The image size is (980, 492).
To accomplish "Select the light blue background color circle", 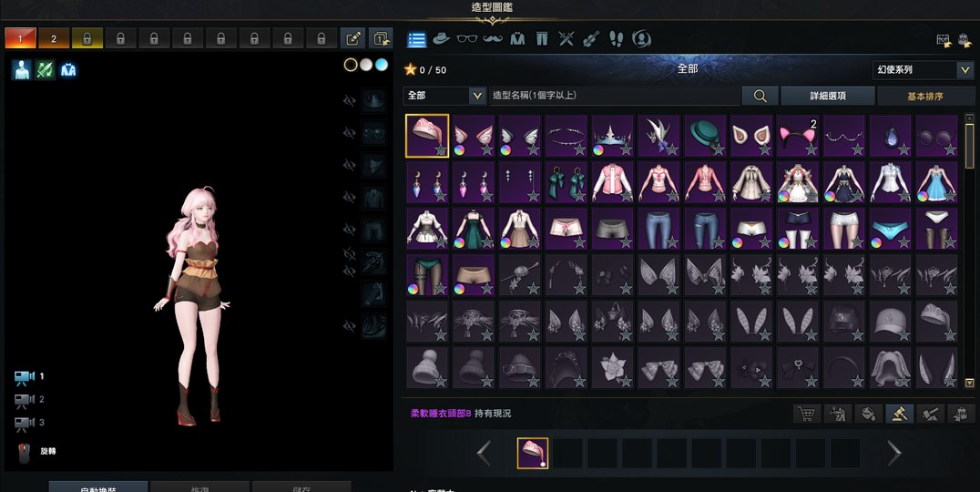I will coord(382,65).
